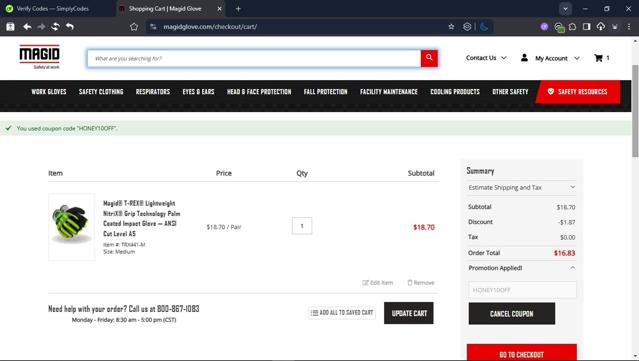Viewport: 639px width, 361px height.
Task: Open Eyes & Ears menu
Action: pyautogui.click(x=198, y=92)
